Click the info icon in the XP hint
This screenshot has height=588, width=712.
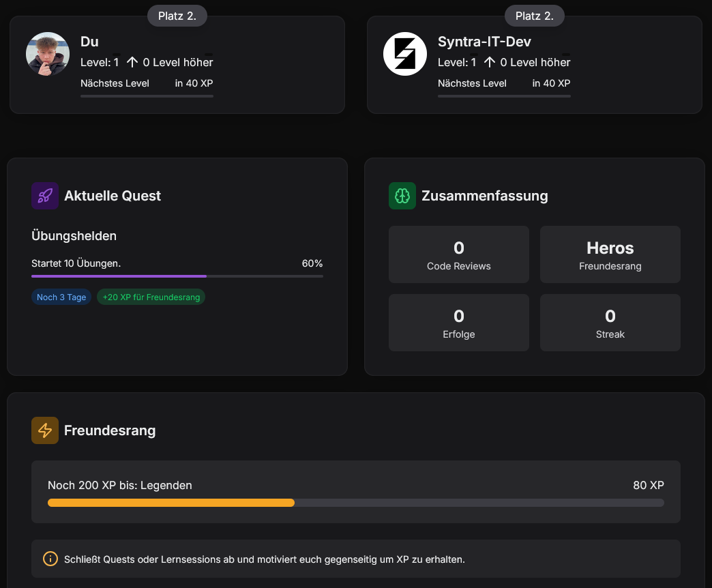50,559
